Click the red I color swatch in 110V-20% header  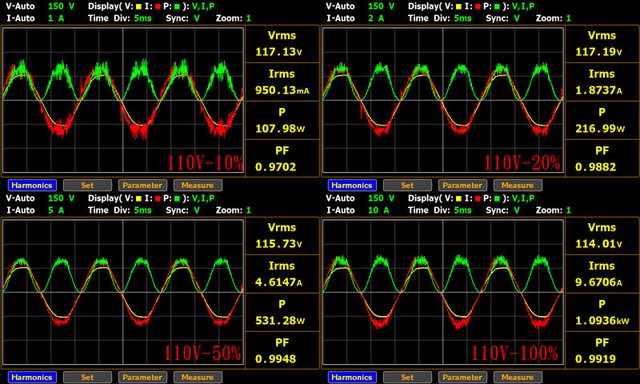478,7
